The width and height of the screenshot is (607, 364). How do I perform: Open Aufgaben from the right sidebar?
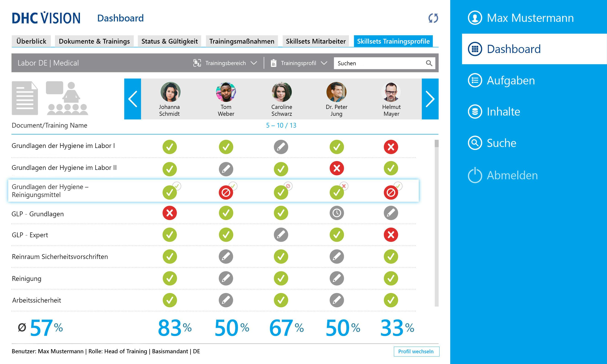pos(510,80)
